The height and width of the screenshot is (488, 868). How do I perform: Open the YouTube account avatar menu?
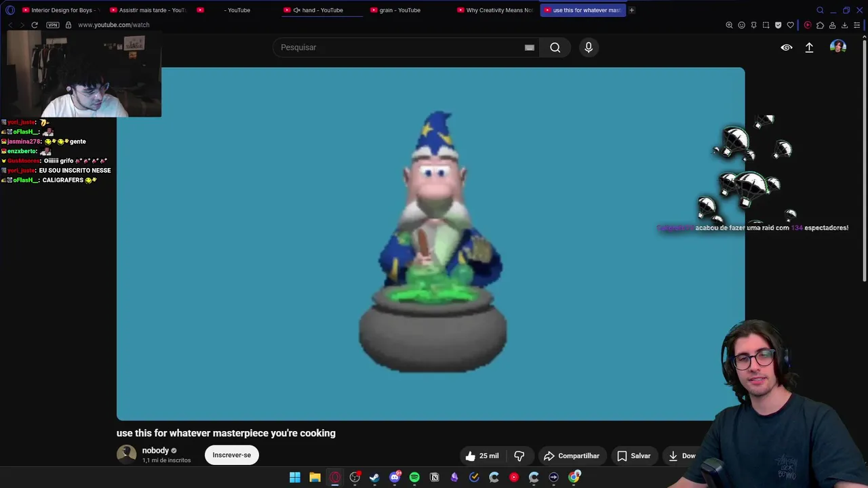(838, 47)
